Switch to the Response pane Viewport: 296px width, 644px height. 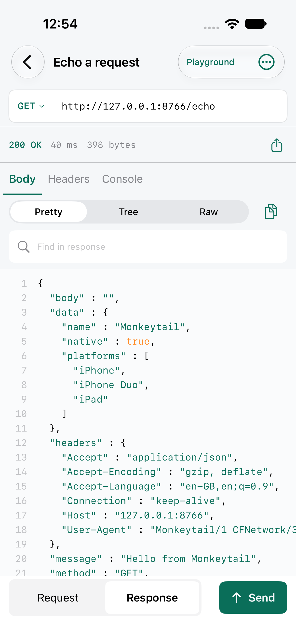click(152, 598)
